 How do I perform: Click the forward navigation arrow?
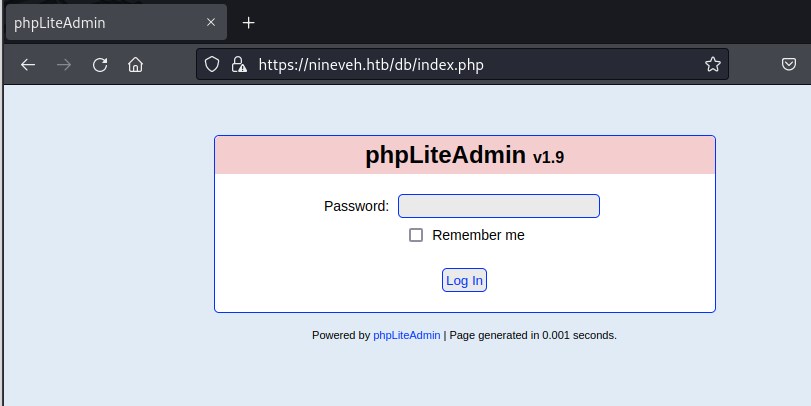pyautogui.click(x=64, y=65)
